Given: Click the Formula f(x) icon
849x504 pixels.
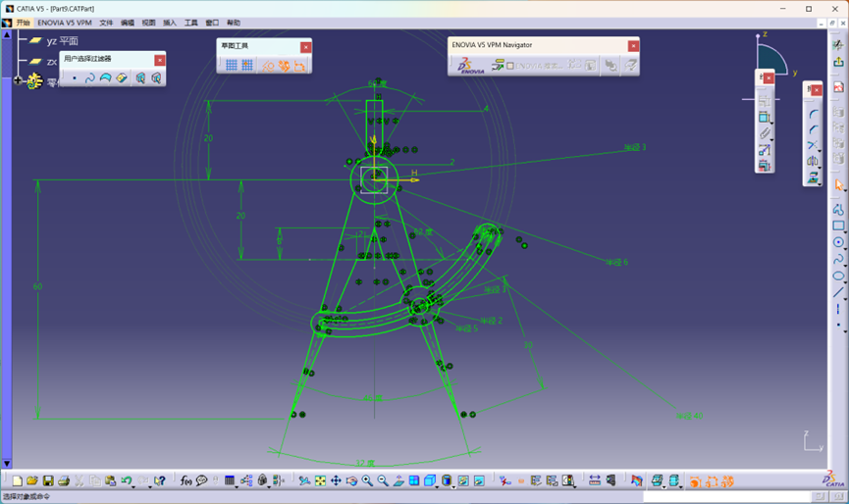Looking at the screenshot, I should 186,481.
